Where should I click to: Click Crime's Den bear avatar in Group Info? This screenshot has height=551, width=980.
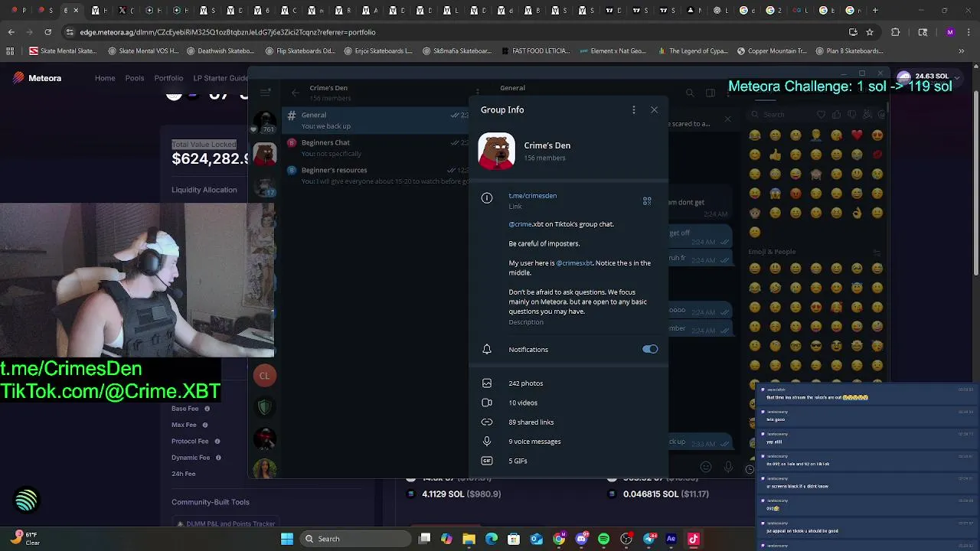coord(497,151)
